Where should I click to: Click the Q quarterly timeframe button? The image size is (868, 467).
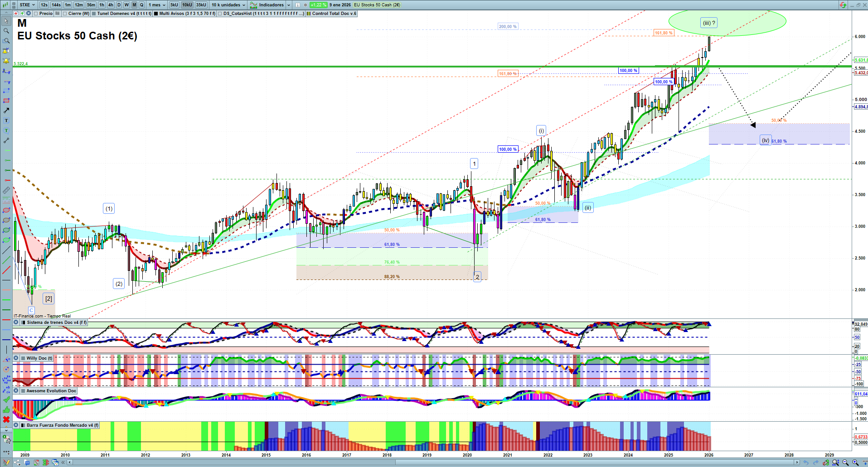click(x=141, y=5)
